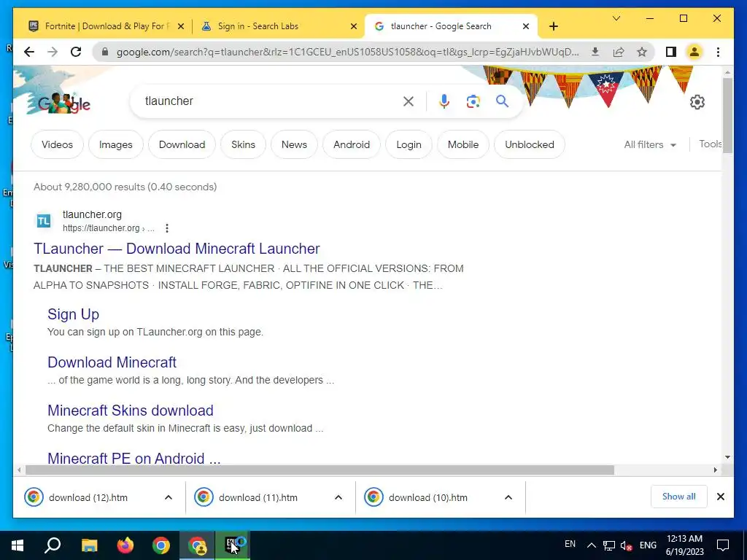Open the Chrome side panel
The width and height of the screenshot is (747, 560).
click(671, 52)
